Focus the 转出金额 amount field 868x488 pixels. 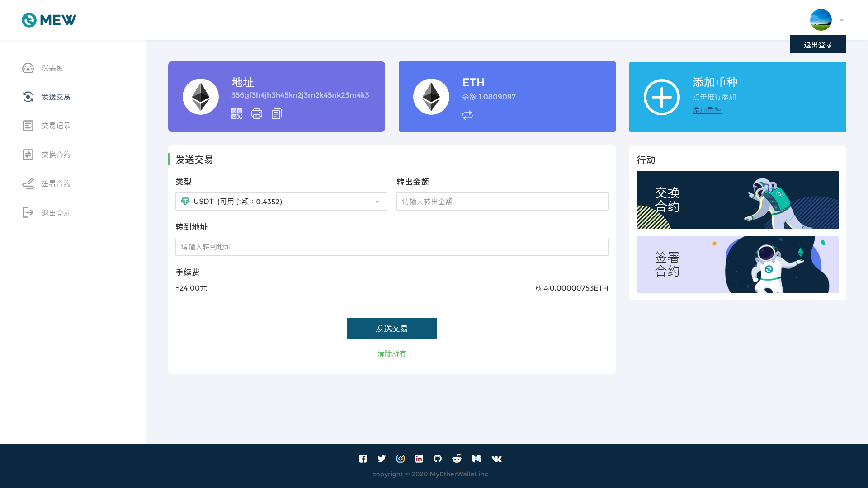coord(502,202)
